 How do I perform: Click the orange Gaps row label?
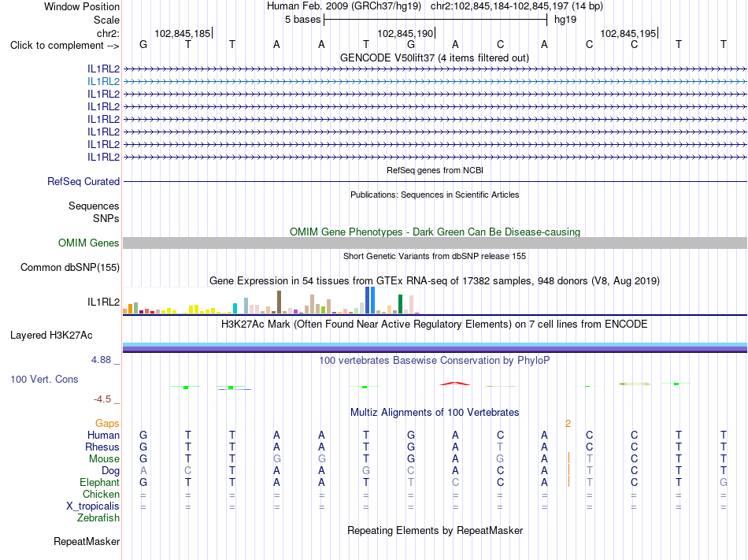(x=107, y=424)
